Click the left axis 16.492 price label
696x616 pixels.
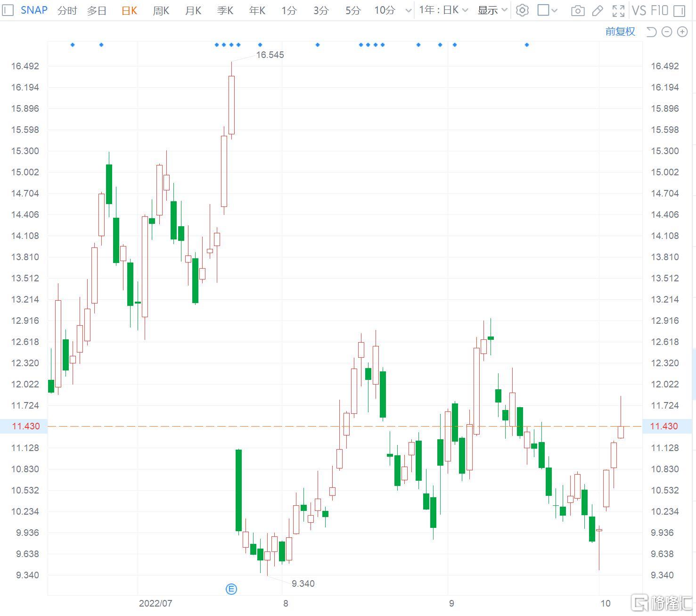[25, 66]
